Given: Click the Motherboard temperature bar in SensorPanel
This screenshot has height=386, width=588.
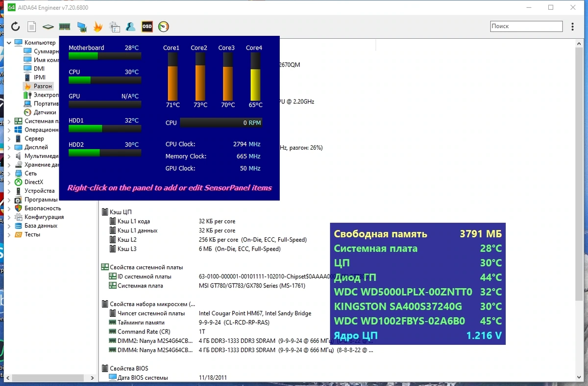Looking at the screenshot, I should coord(105,56).
